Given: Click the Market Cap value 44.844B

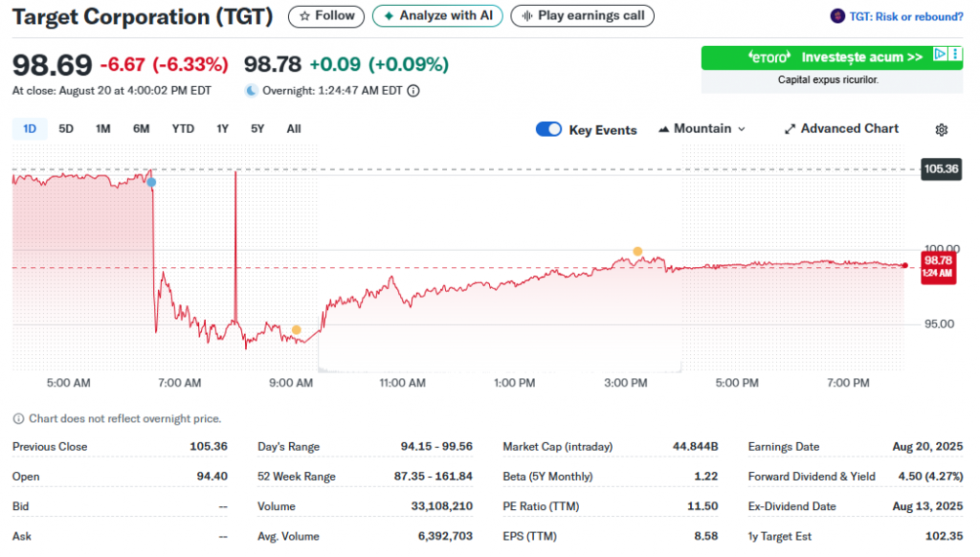Looking at the screenshot, I should pyautogui.click(x=695, y=447).
